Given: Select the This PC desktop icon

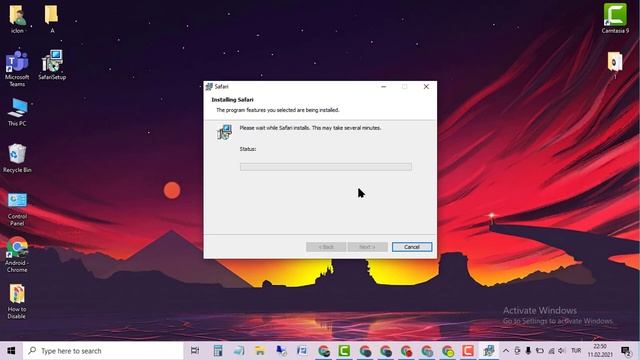Looking at the screenshot, I should [x=17, y=112].
